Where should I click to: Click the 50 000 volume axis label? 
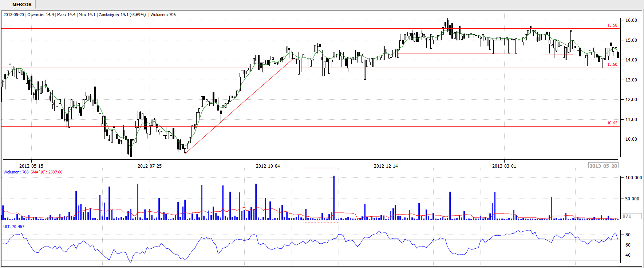[632, 199]
